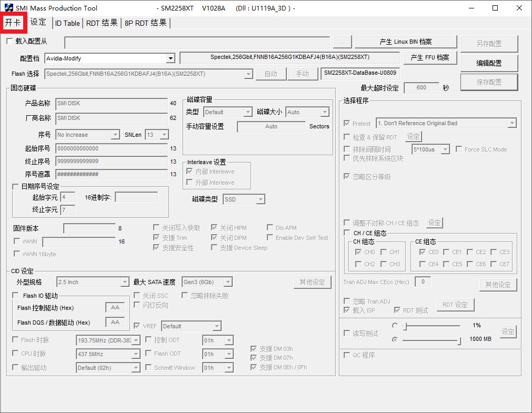Click the browse "..." button next to config path

click(342, 42)
